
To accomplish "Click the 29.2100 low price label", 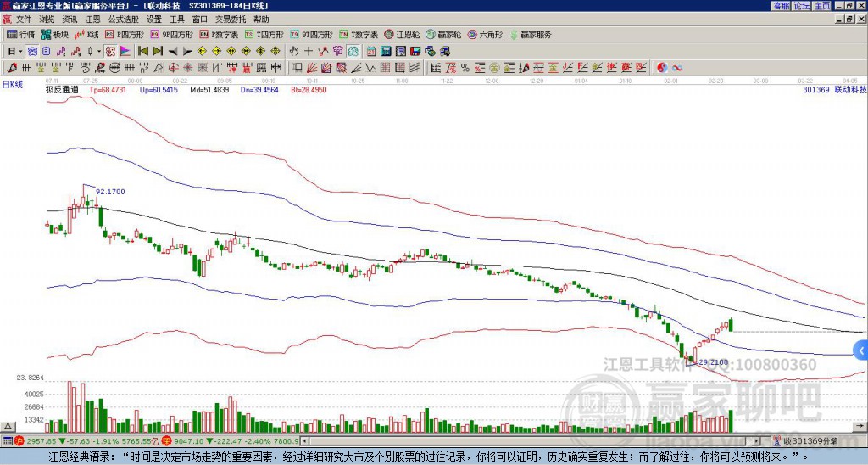I will [713, 362].
